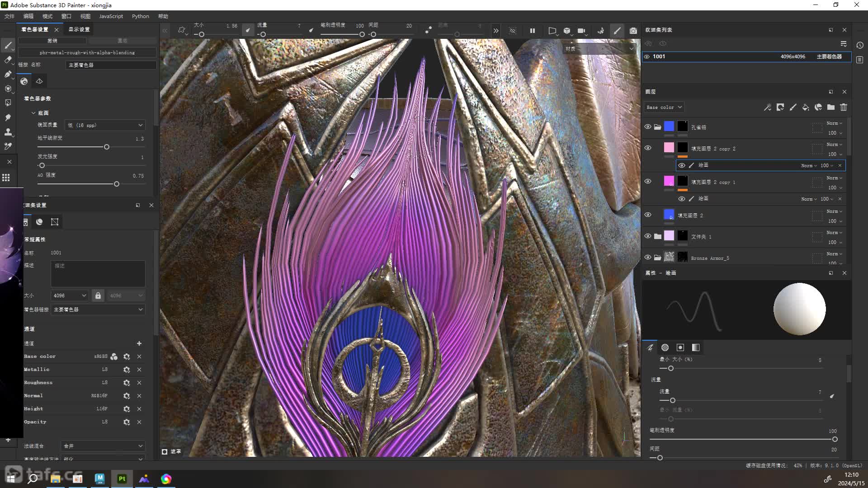This screenshot has width=868, height=488.
Task: Open the Log panel icon on right edge
Action: [860, 60]
